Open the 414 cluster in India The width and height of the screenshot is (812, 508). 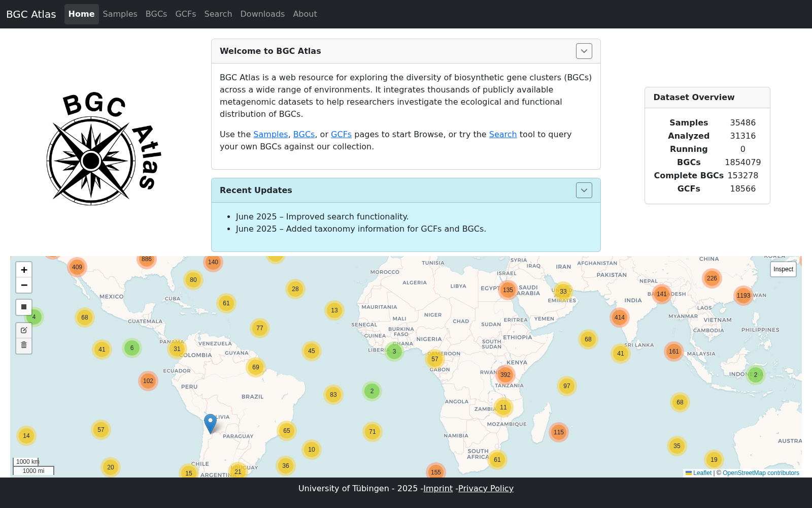click(620, 317)
